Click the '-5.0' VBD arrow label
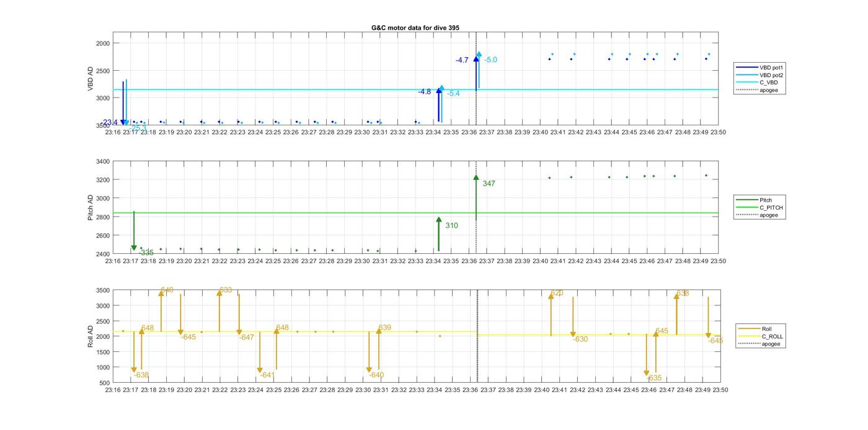Image resolution: width=868 pixels, height=430 pixels. pyautogui.click(x=490, y=60)
